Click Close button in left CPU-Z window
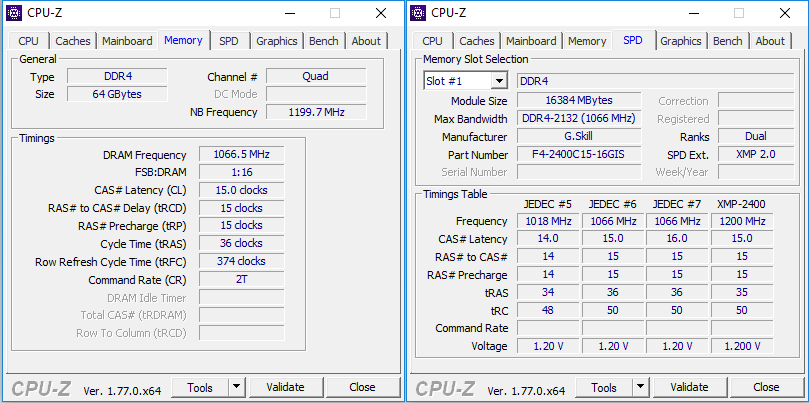This screenshot has height=403, width=809. 362,387
